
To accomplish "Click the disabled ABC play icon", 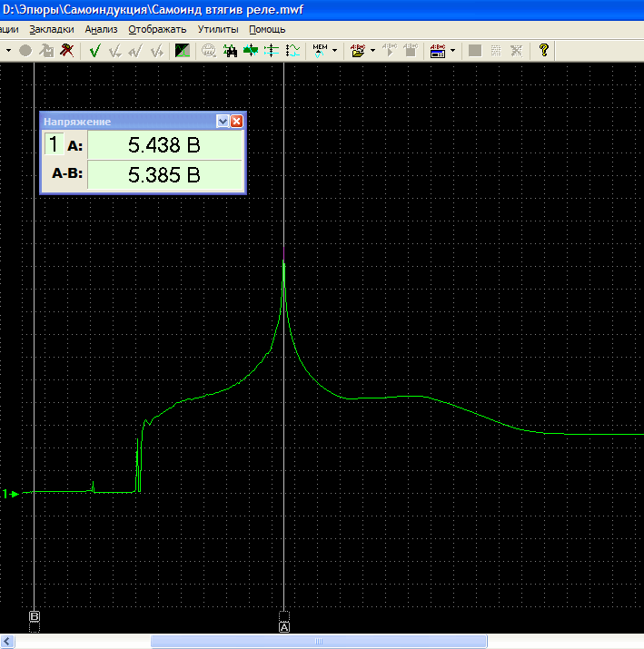I will [390, 51].
